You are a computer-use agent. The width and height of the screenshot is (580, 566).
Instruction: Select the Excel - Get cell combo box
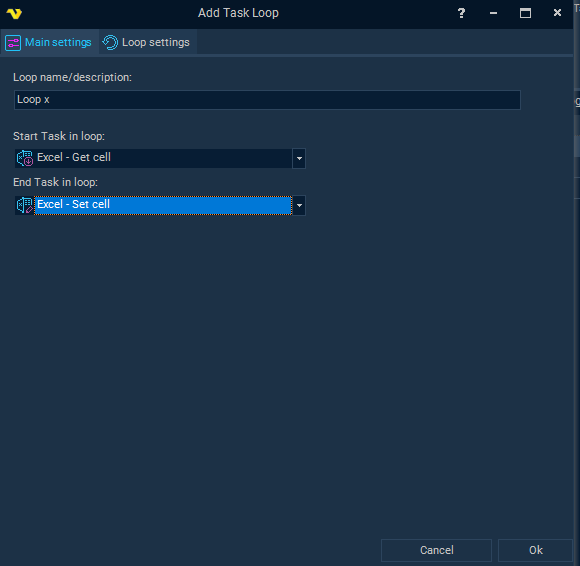click(160, 158)
